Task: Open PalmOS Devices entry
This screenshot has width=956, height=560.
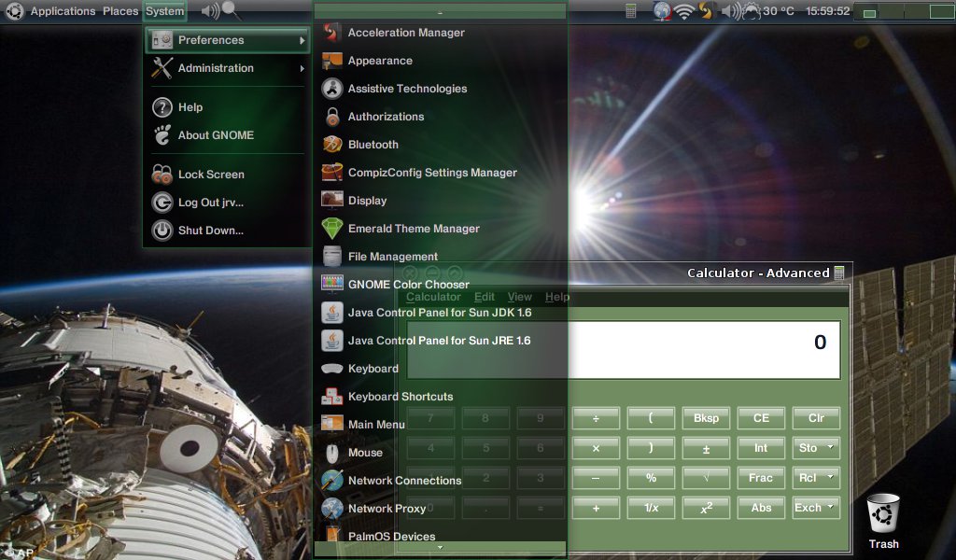Action: 441,536
